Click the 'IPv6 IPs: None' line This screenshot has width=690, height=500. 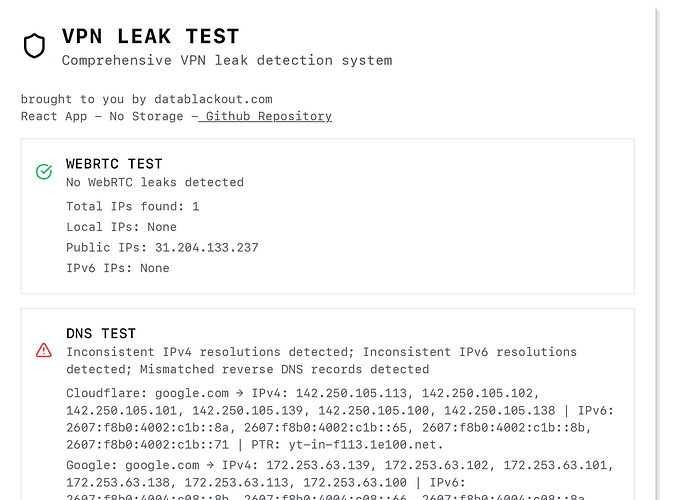coord(118,268)
